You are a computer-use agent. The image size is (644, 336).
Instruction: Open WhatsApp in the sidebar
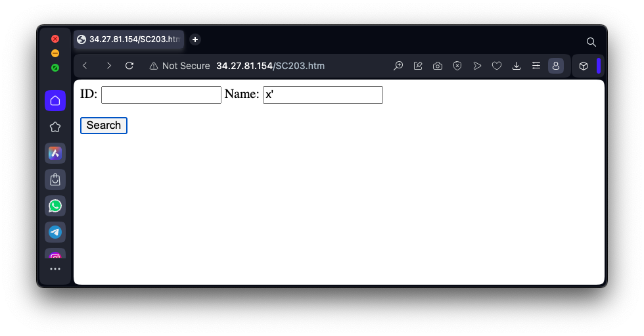pyautogui.click(x=55, y=206)
